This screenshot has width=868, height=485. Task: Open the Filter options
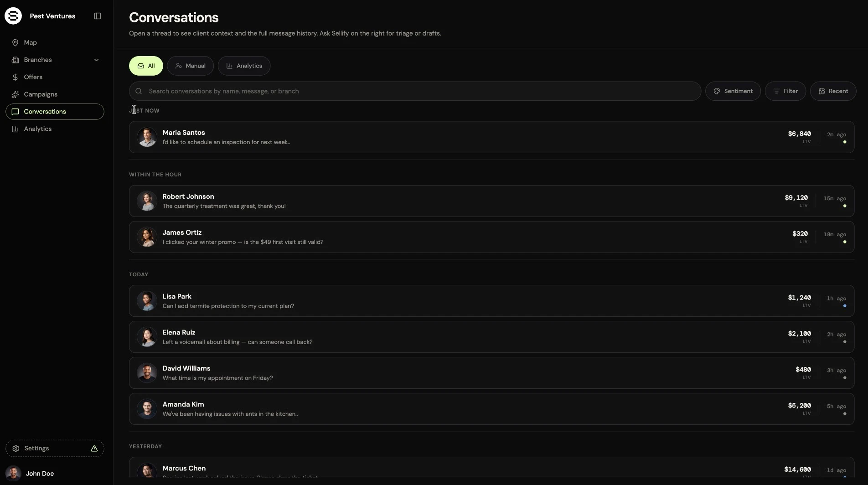click(785, 91)
